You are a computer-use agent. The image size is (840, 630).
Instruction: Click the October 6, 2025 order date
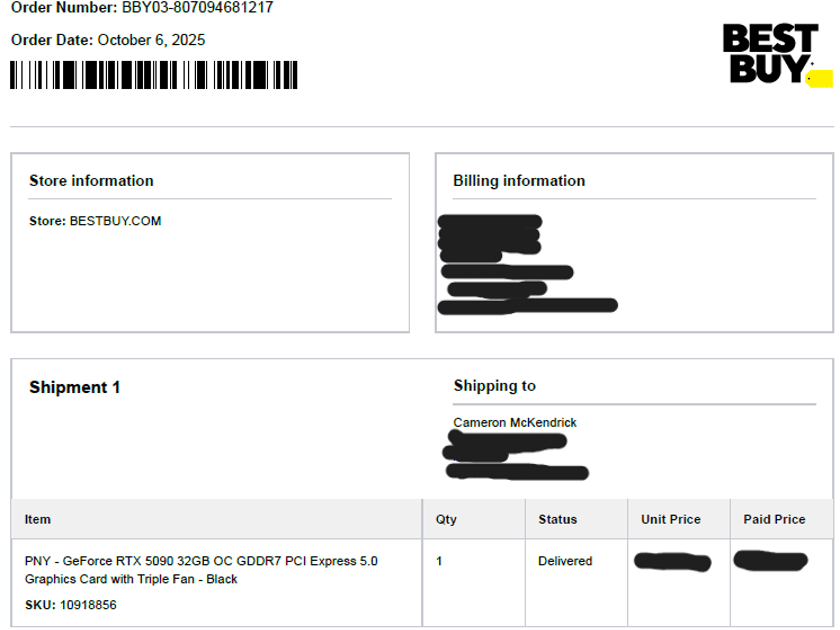pos(151,40)
